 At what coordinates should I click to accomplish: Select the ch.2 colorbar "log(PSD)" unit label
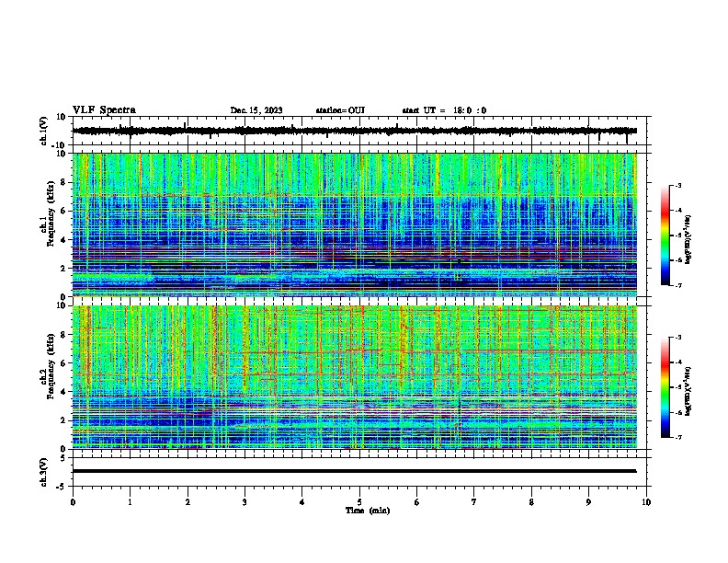tap(688, 391)
